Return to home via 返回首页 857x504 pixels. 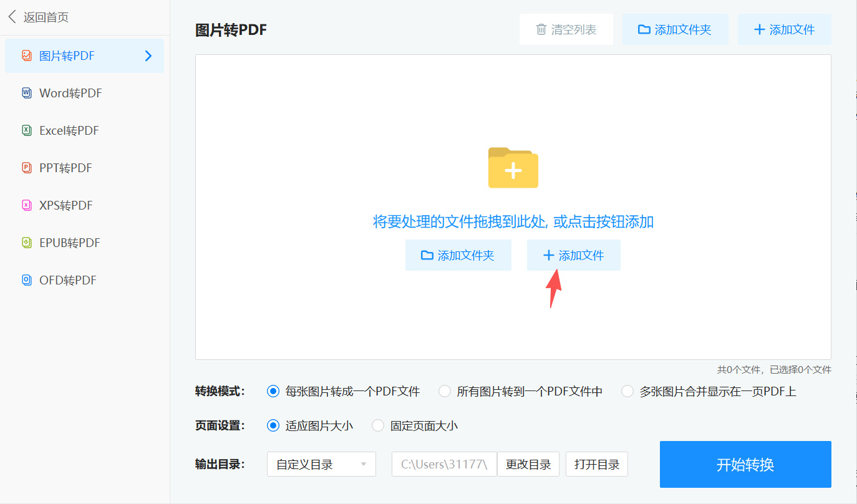click(x=47, y=17)
